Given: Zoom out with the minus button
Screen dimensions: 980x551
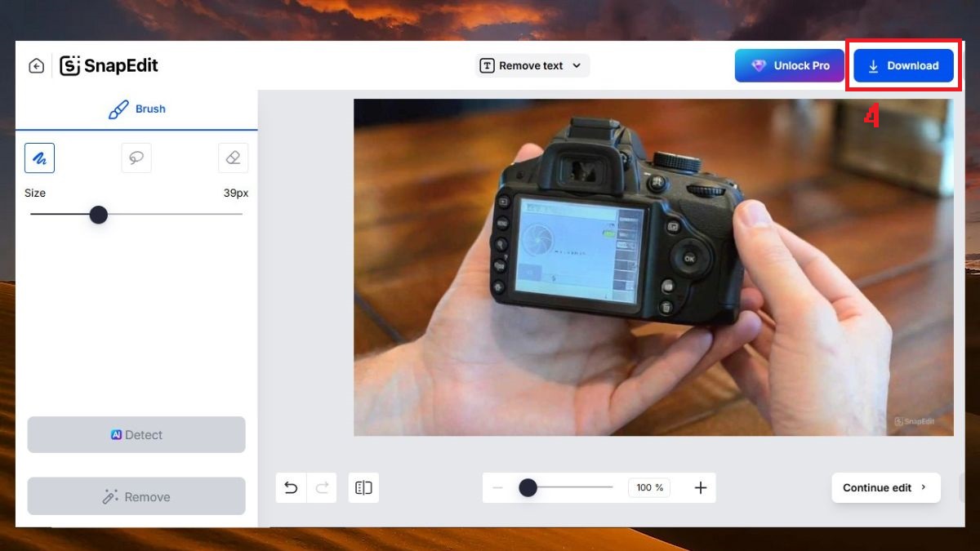Looking at the screenshot, I should click(497, 488).
